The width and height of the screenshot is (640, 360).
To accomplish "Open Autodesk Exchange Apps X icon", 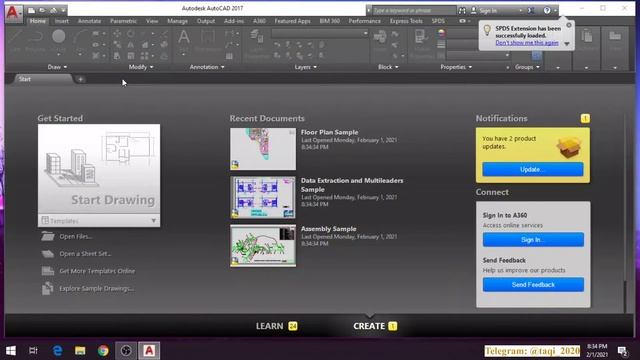I will [531, 11].
